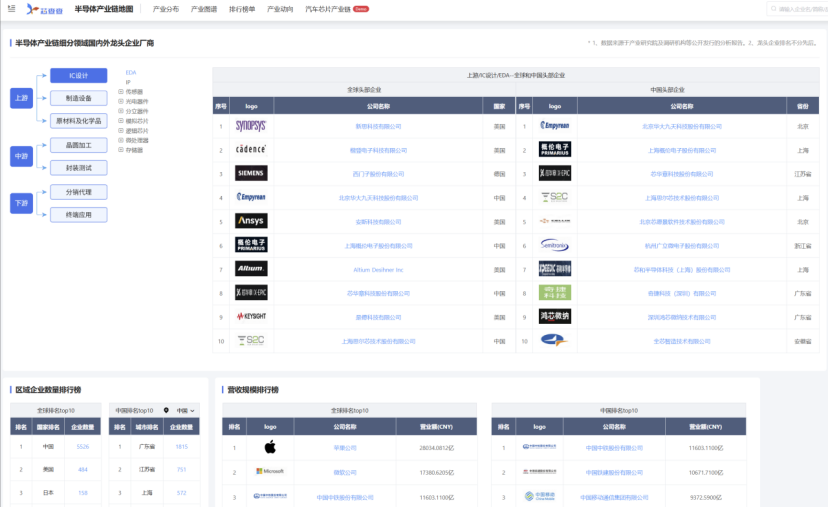
Task: Click the X-EPIC logo in the global table
Action: click(x=251, y=292)
